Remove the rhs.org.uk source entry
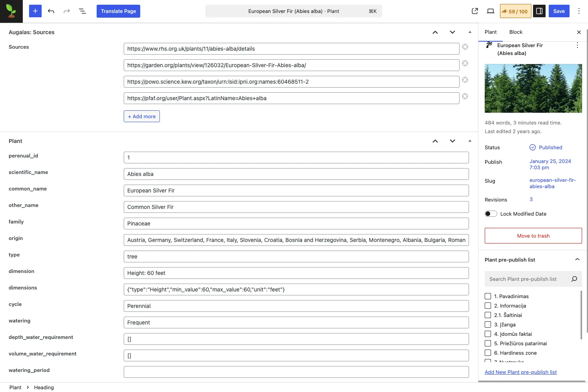 click(x=465, y=47)
